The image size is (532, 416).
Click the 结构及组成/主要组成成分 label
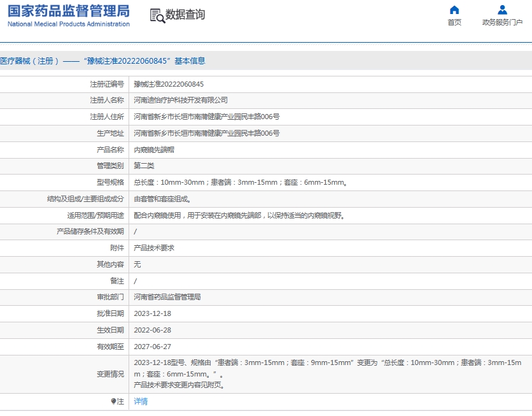pyautogui.click(x=85, y=199)
